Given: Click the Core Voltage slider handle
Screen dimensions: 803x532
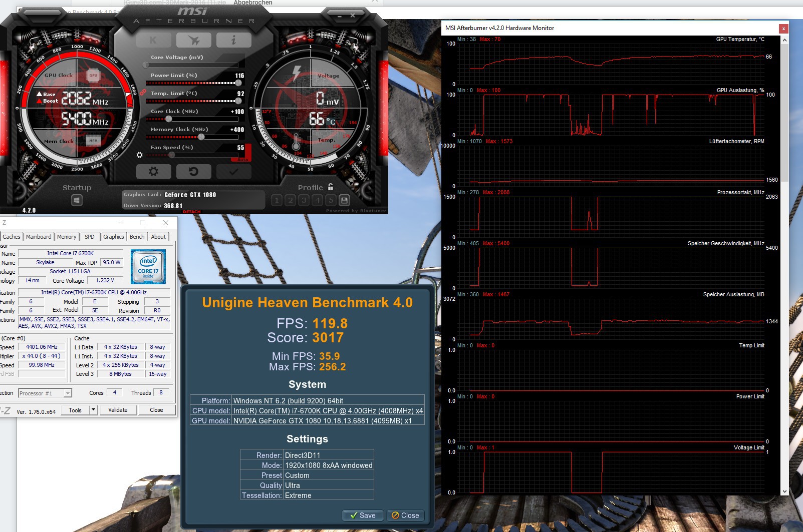Looking at the screenshot, I should coord(146,65).
